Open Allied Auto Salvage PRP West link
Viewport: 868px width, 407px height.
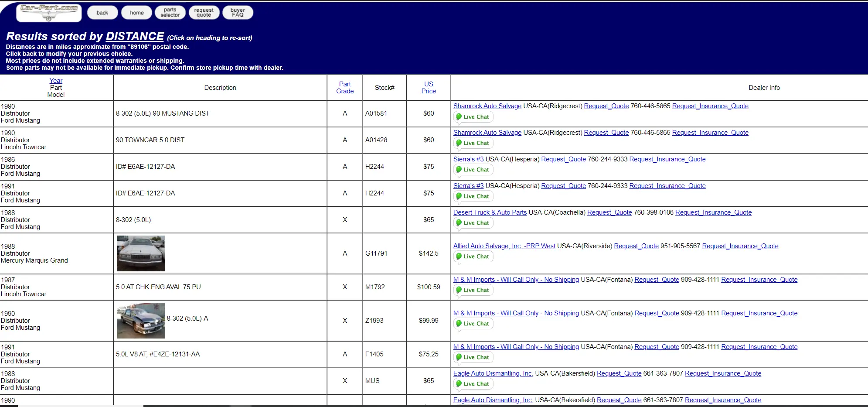(504, 246)
